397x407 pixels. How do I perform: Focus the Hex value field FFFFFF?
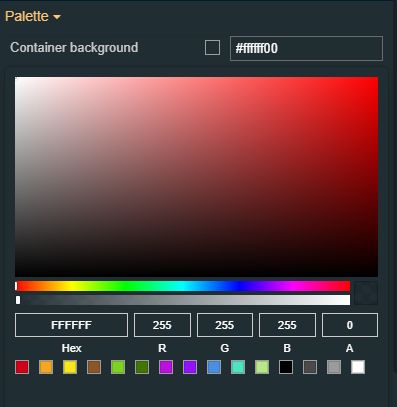[71, 325]
